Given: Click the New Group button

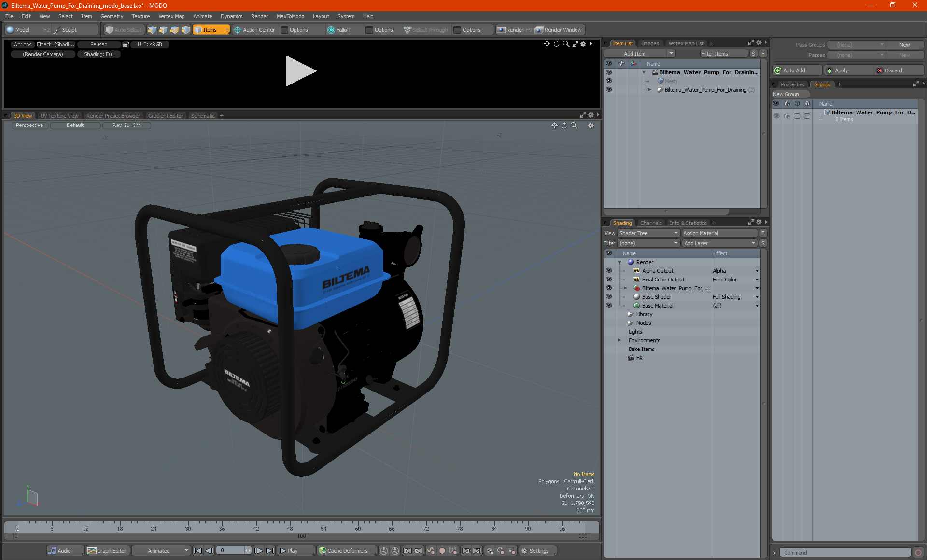Looking at the screenshot, I should click(x=790, y=94).
